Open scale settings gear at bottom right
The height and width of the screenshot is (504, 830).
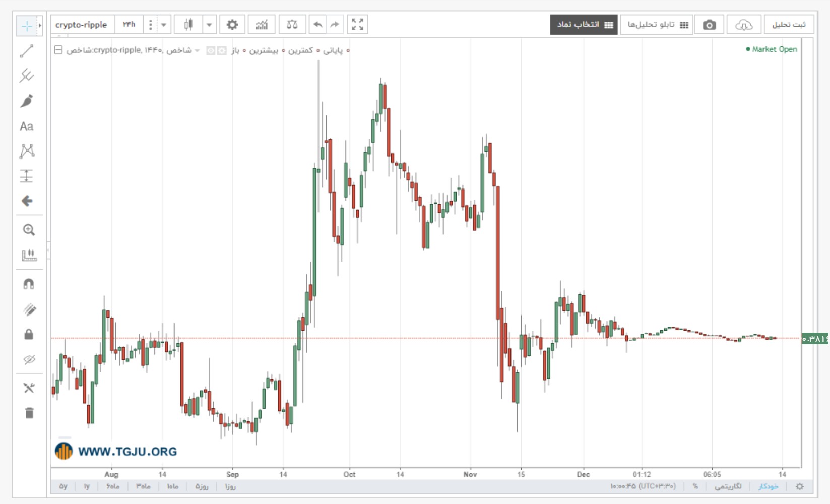[x=800, y=486]
